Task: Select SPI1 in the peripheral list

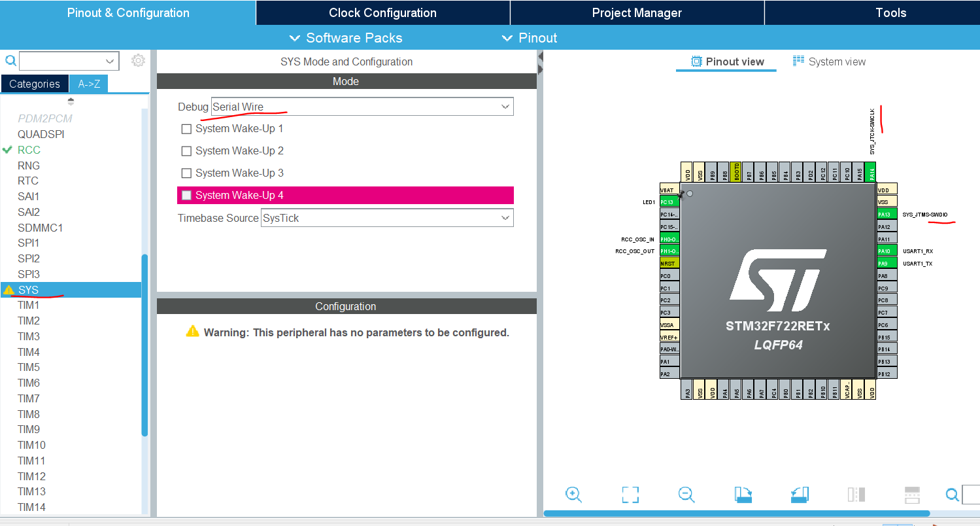Action: point(28,243)
